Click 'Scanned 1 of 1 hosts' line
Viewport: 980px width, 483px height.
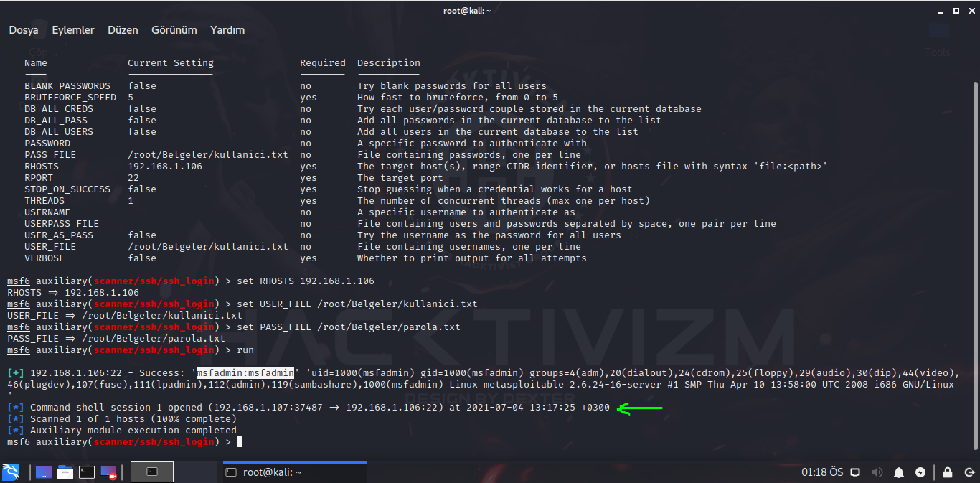122,419
